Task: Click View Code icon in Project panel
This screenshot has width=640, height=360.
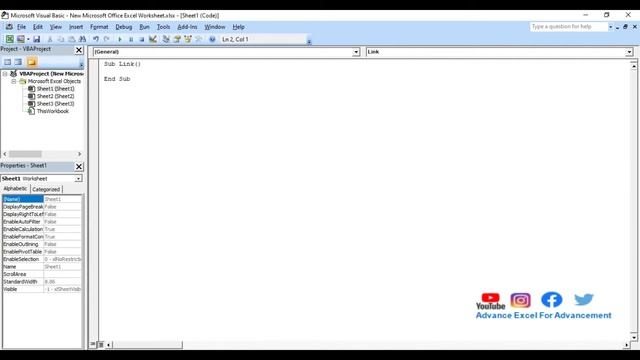Action: coord(7,62)
